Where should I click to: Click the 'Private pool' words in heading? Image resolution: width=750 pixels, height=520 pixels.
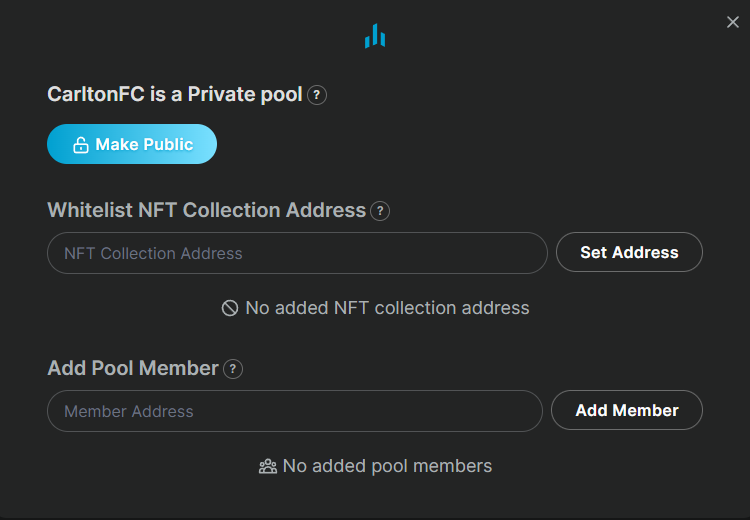tap(245, 95)
